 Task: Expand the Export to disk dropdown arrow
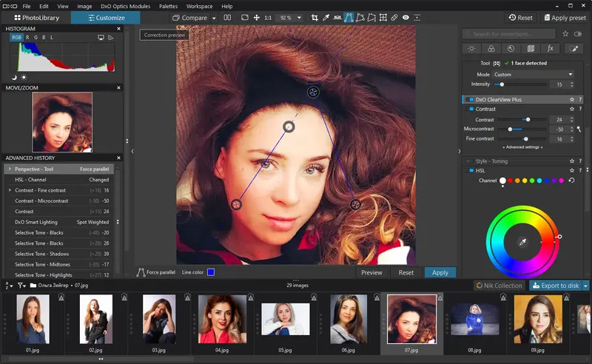pyautogui.click(x=586, y=286)
